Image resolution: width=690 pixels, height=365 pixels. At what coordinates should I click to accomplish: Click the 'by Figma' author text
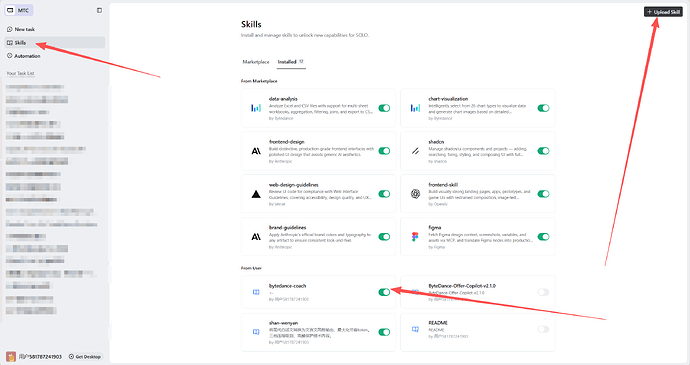(437, 247)
